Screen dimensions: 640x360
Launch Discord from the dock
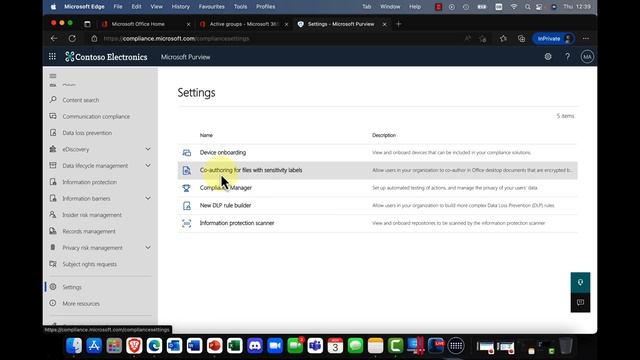point(255,346)
